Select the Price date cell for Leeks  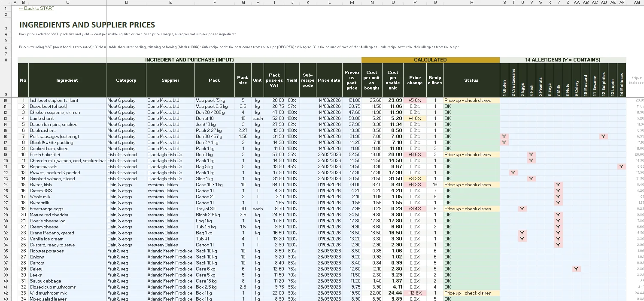[x=329, y=275]
